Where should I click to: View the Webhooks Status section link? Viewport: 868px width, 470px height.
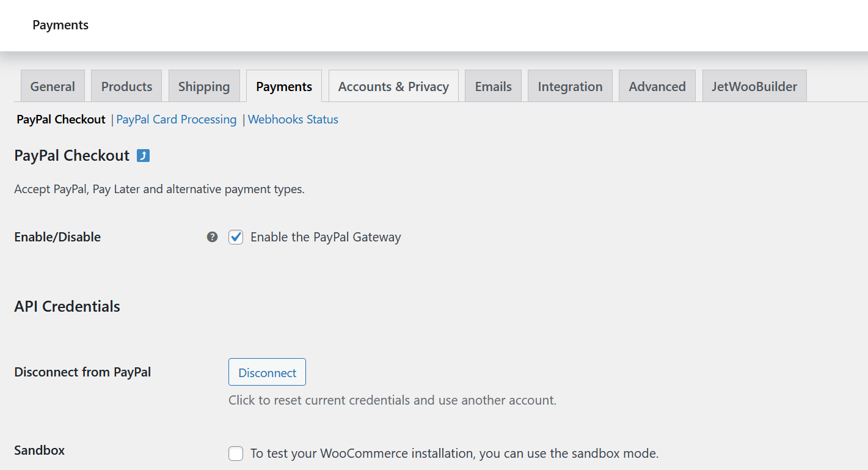pyautogui.click(x=293, y=120)
